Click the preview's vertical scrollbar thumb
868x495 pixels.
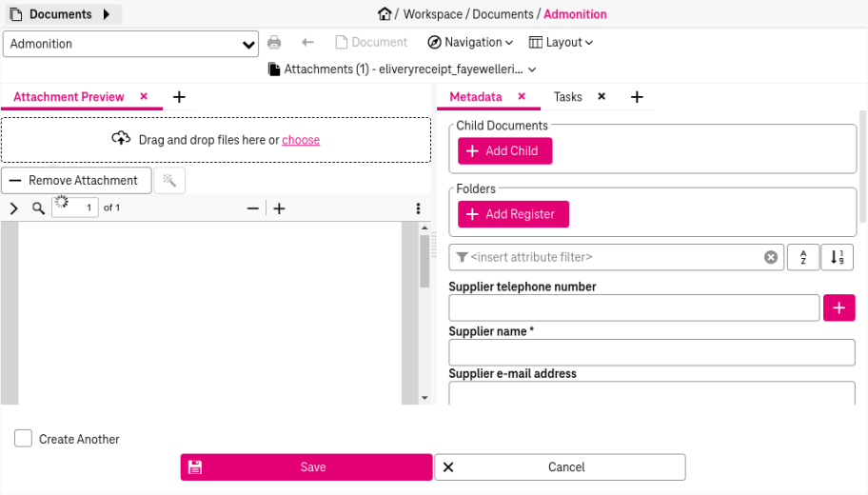point(424,262)
